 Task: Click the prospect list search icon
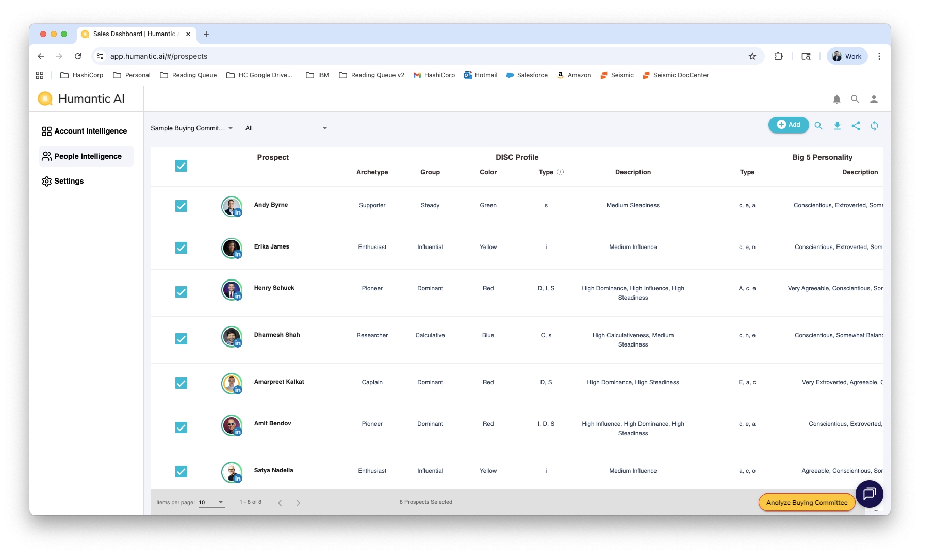point(818,125)
